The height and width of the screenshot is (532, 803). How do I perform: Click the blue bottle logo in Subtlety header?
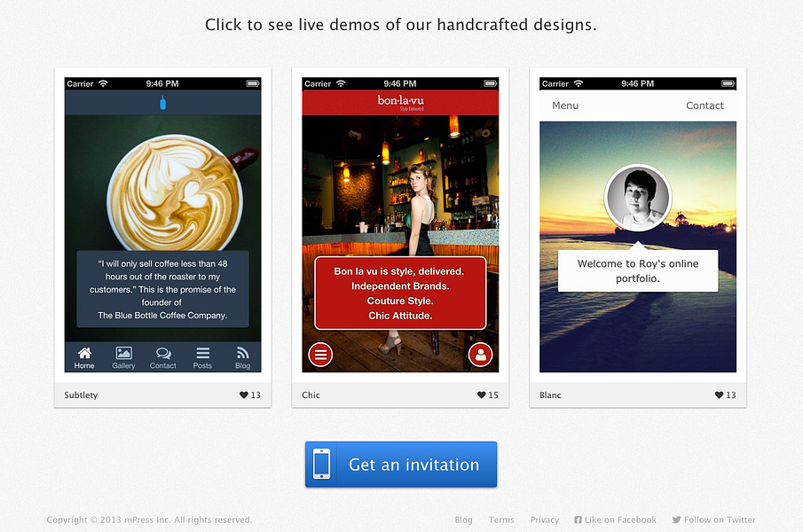(163, 103)
